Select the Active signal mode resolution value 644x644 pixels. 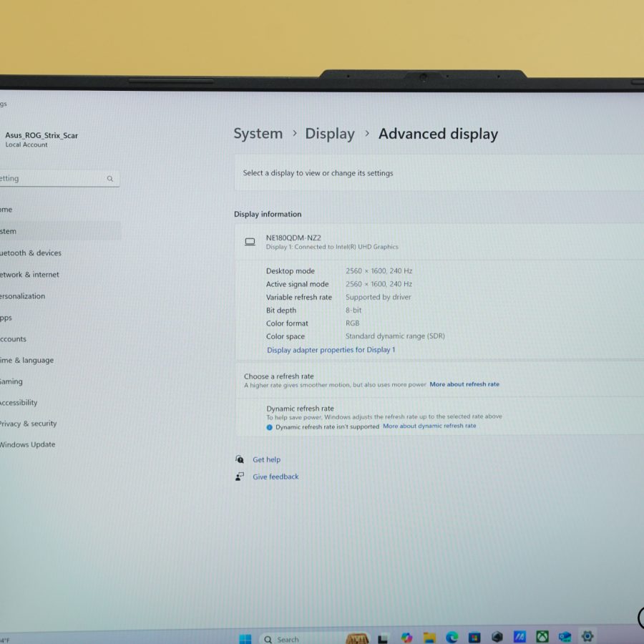379,284
